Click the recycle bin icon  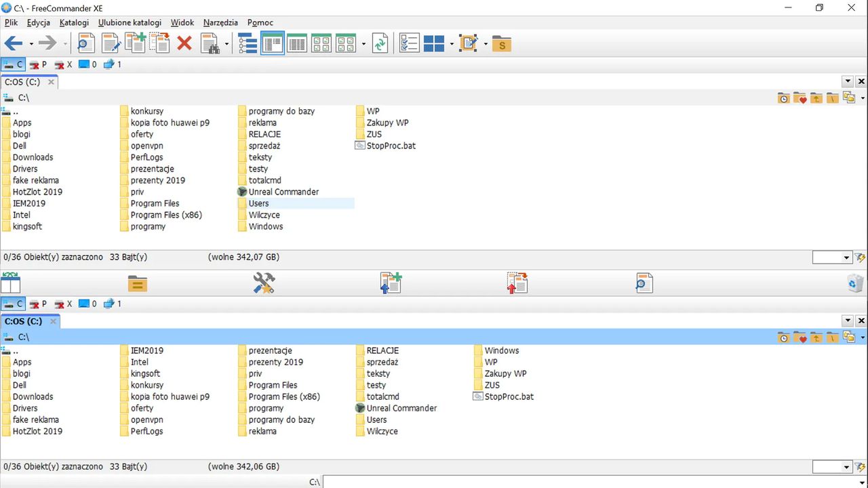coord(856,283)
